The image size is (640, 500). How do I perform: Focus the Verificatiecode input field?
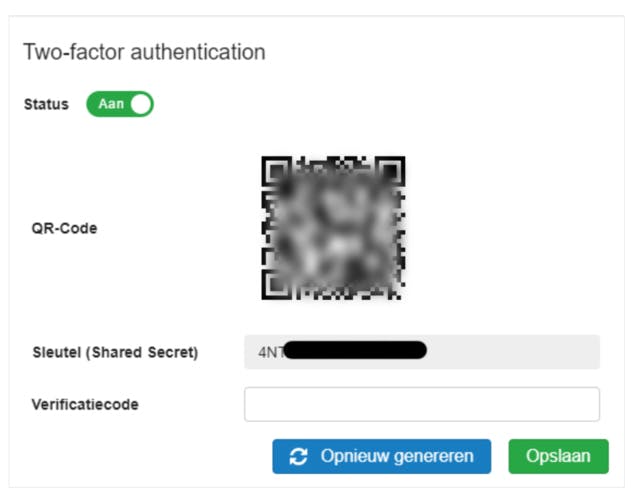421,405
